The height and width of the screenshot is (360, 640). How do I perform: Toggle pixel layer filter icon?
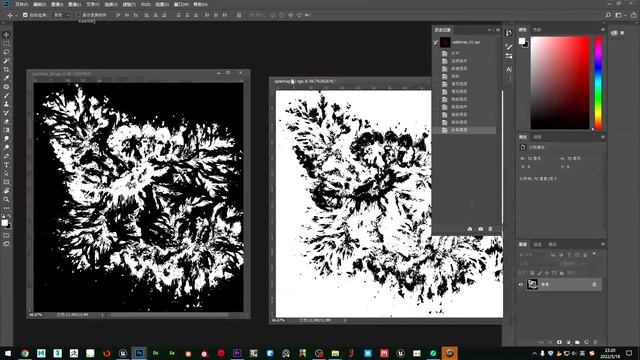(x=553, y=254)
